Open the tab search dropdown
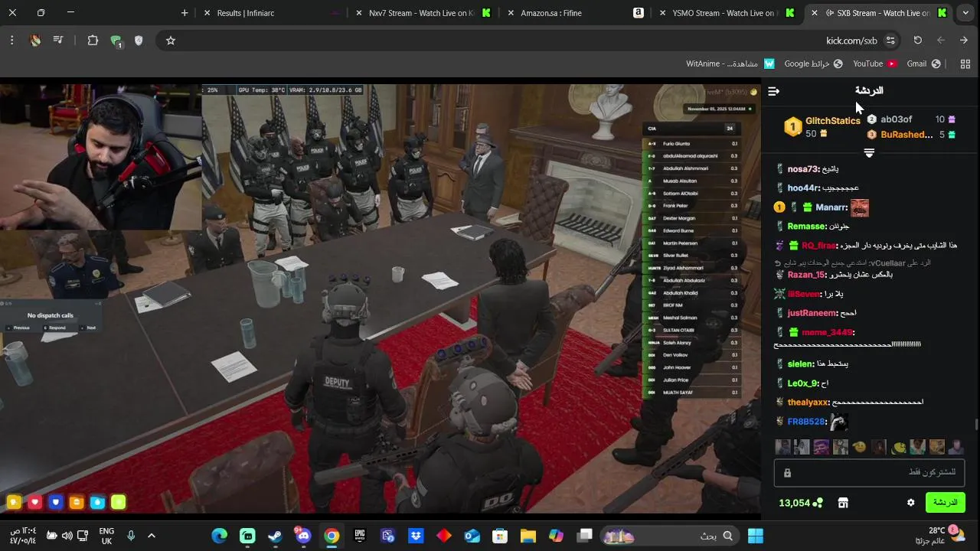Image resolution: width=980 pixels, height=551 pixels. [965, 13]
